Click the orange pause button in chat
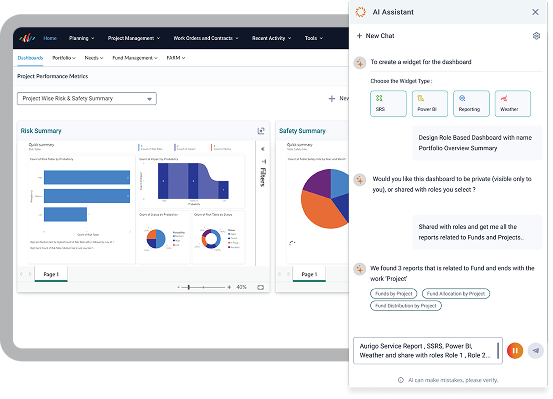This screenshot has width=553, height=399. tap(515, 350)
